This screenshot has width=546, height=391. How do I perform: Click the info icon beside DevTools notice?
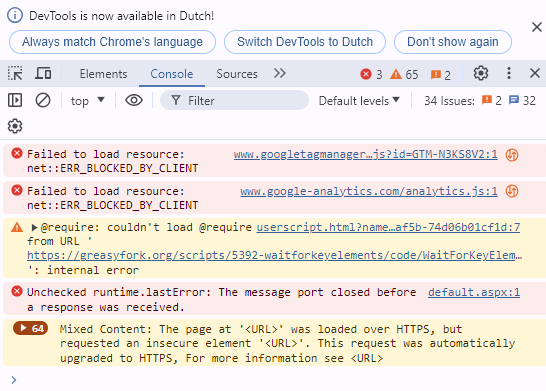pyautogui.click(x=15, y=16)
